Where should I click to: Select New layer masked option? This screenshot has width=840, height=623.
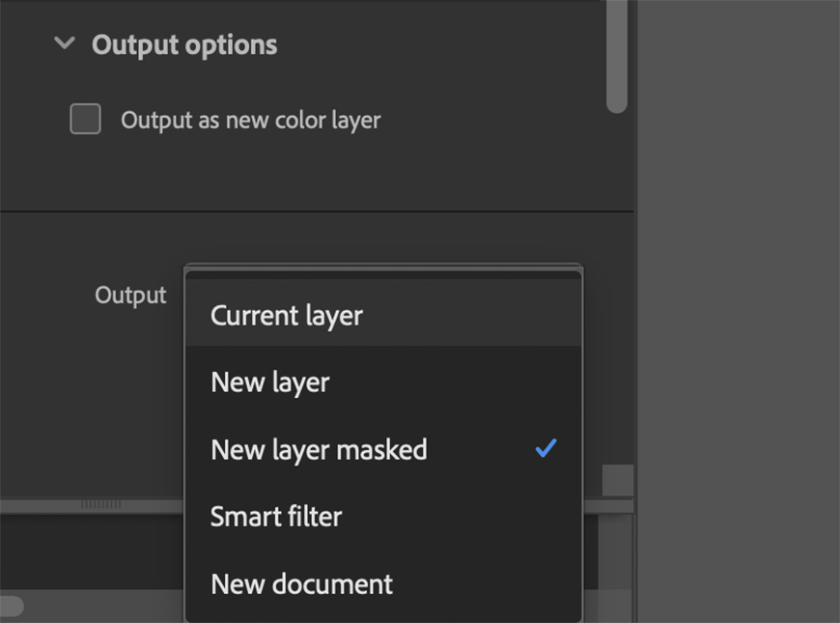(383, 449)
